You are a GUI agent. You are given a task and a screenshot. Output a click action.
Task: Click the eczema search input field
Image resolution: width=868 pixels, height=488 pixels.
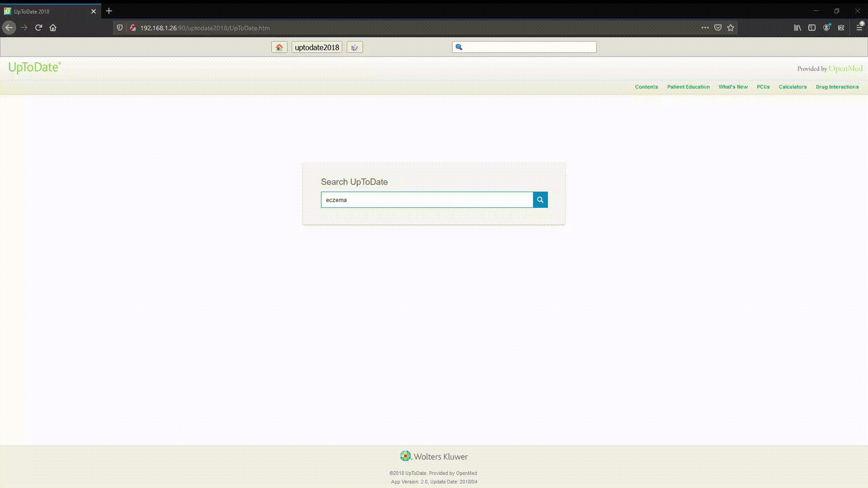click(426, 199)
